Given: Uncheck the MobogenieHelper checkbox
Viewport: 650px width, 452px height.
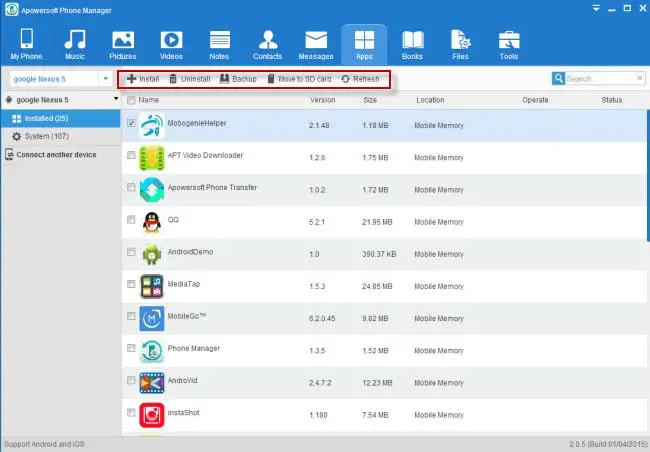Looking at the screenshot, I should click(x=131, y=123).
